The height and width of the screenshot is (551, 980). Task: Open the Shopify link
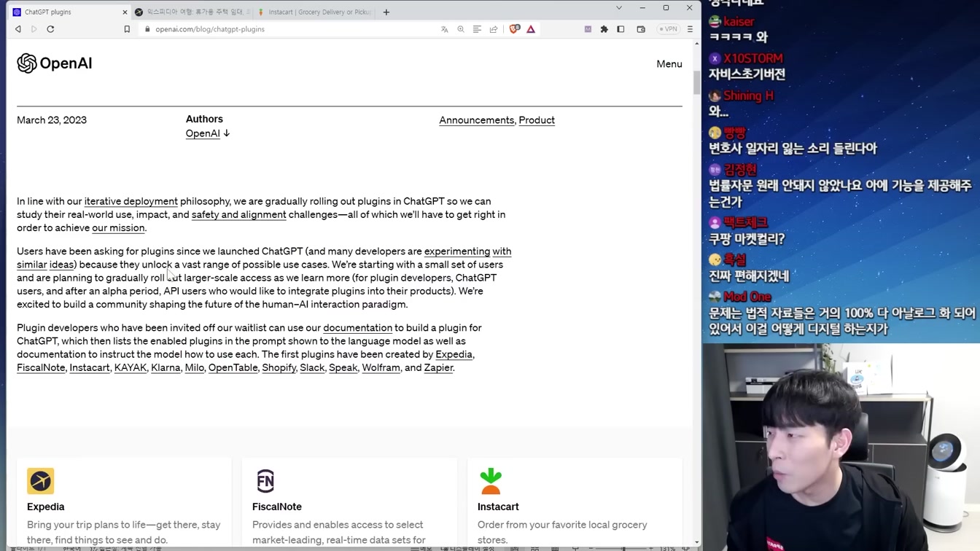click(x=279, y=367)
